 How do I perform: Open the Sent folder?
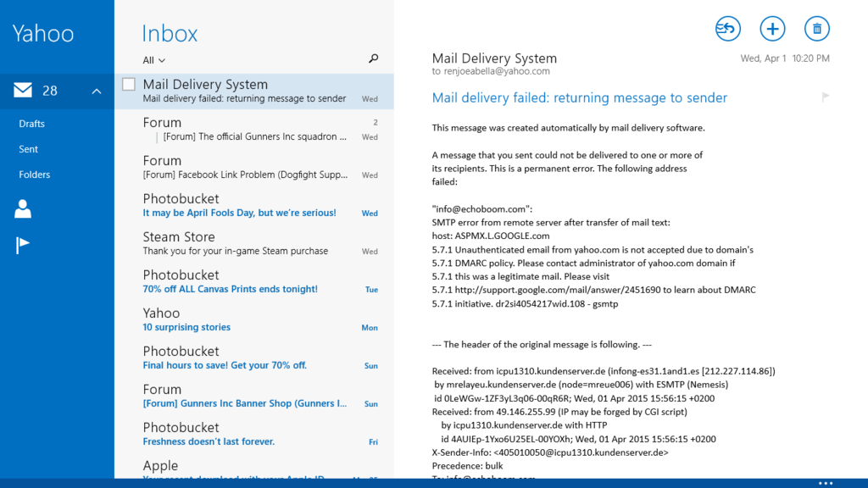[28, 149]
